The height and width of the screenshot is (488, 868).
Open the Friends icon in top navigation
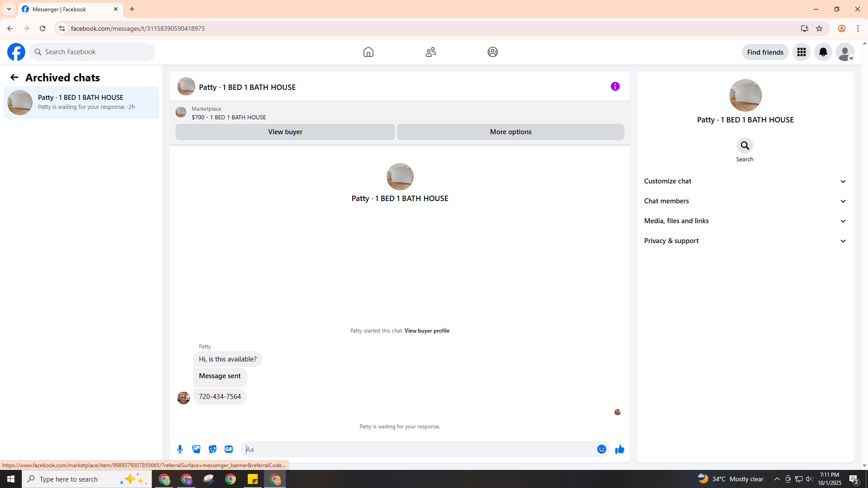(x=431, y=52)
